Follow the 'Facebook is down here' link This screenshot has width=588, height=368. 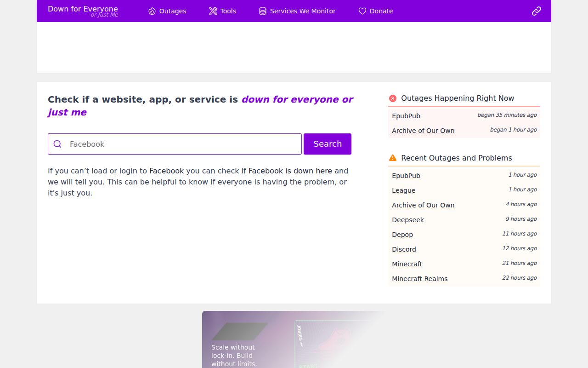[290, 171]
